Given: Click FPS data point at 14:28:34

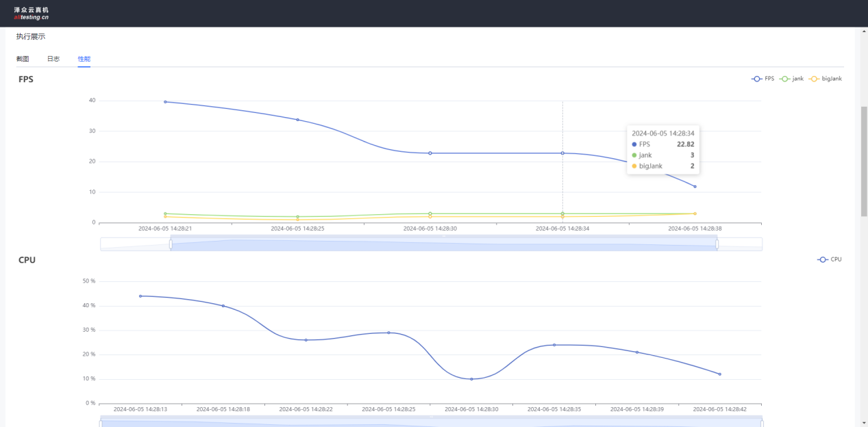Looking at the screenshot, I should tap(562, 153).
